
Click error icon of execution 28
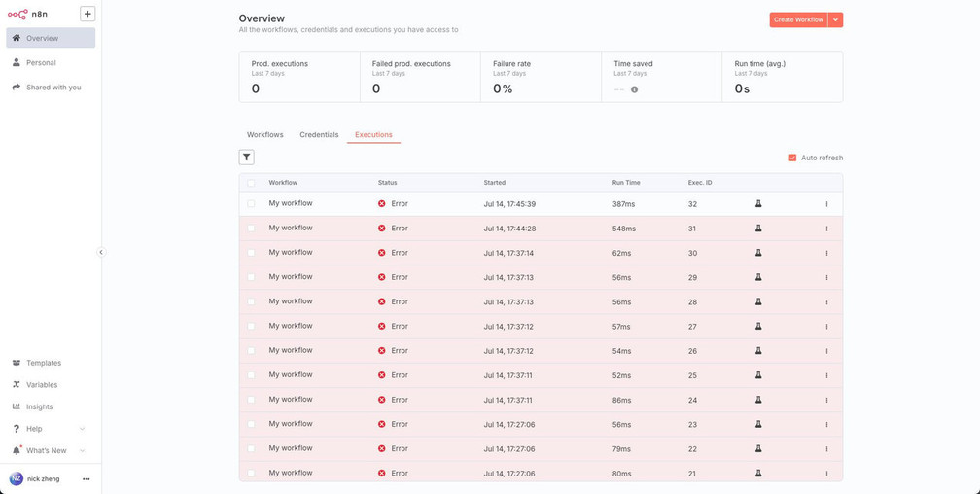pyautogui.click(x=382, y=301)
